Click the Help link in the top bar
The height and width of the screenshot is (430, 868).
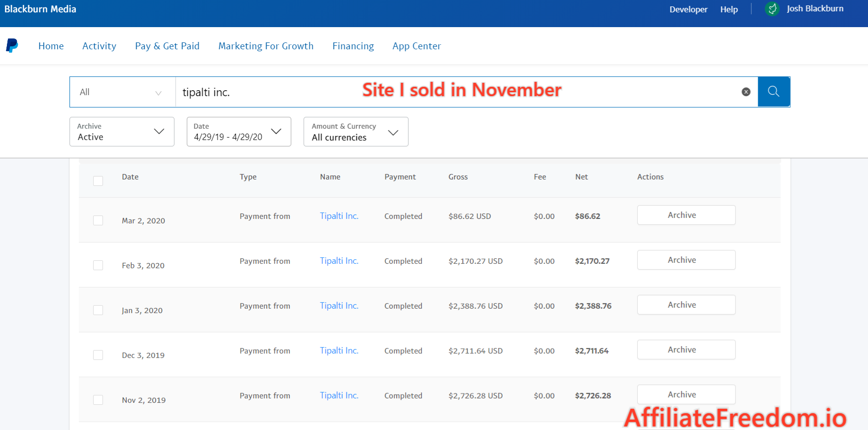coord(729,9)
